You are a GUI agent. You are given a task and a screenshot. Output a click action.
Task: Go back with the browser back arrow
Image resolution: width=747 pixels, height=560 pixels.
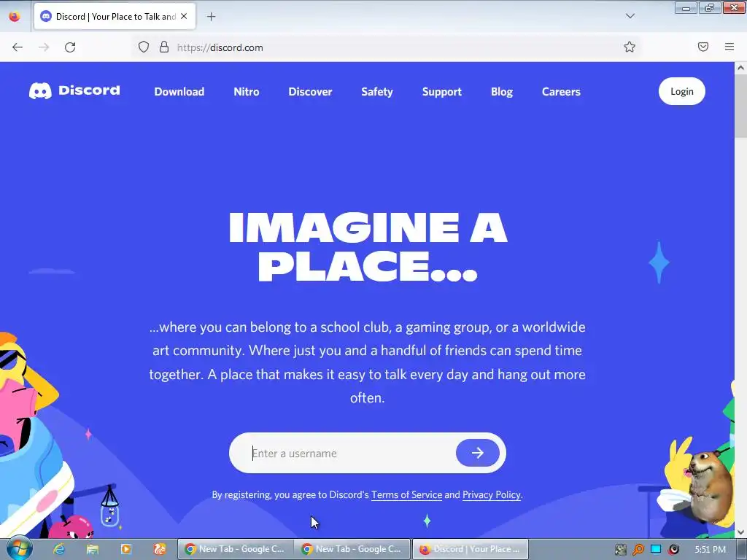(x=18, y=47)
